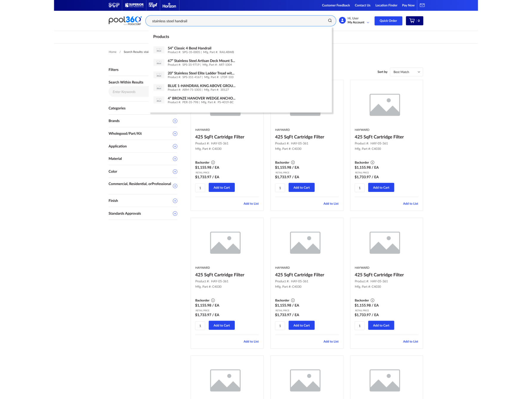Expand the Finish filter
The width and height of the screenshot is (532, 399).
pos(175,201)
